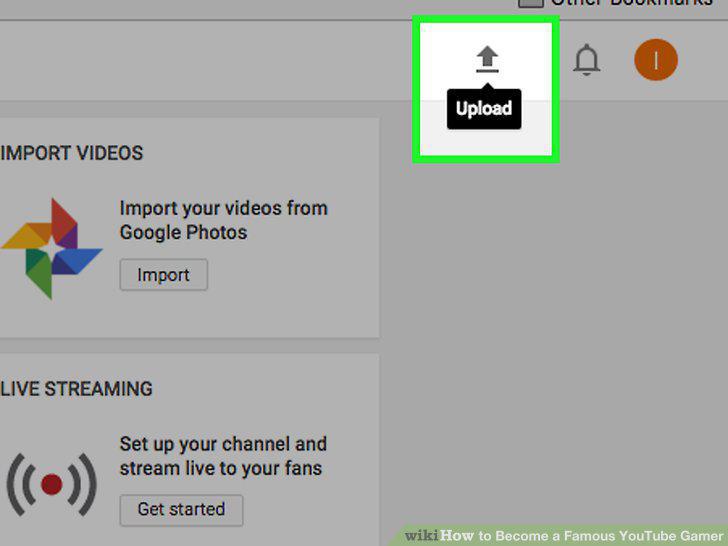728x546 pixels.
Task: Click the Get started button
Action: tap(181, 510)
